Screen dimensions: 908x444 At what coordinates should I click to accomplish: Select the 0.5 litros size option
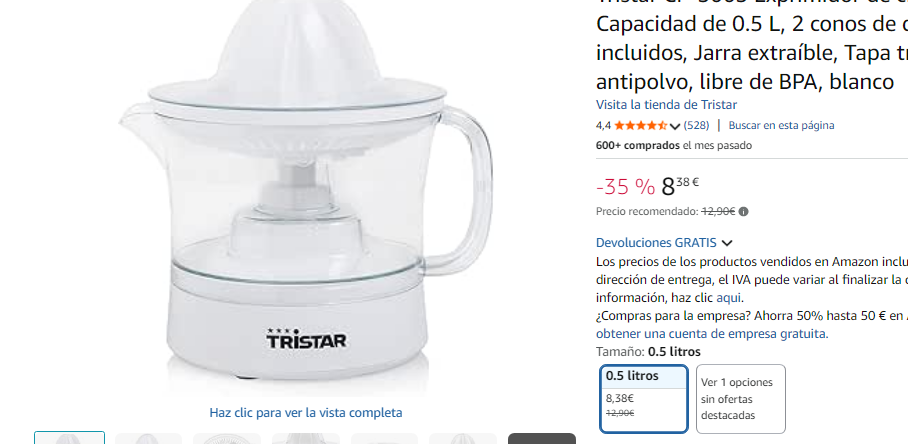click(x=644, y=398)
